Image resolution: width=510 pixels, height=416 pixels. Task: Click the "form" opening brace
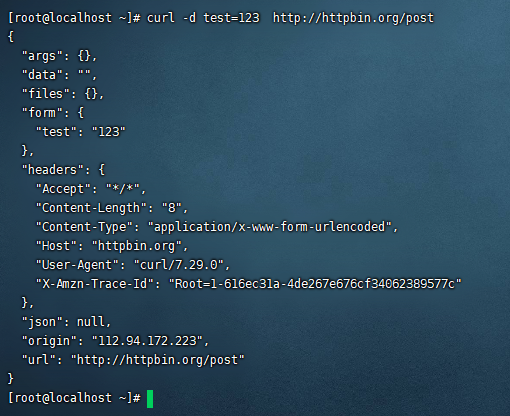pyautogui.click(x=81, y=113)
